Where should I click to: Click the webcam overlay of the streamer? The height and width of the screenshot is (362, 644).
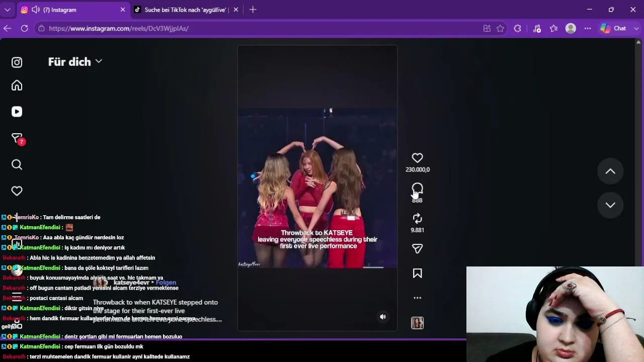(x=555, y=314)
